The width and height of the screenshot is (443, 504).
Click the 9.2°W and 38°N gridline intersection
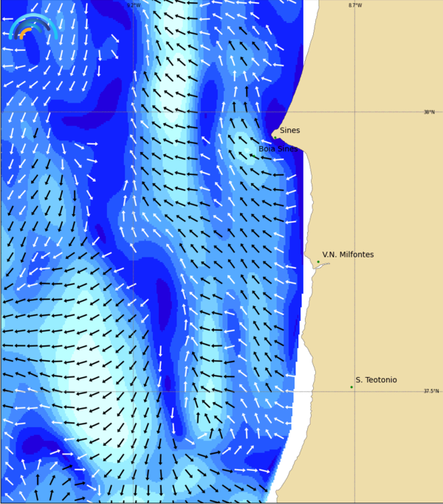tap(133, 112)
